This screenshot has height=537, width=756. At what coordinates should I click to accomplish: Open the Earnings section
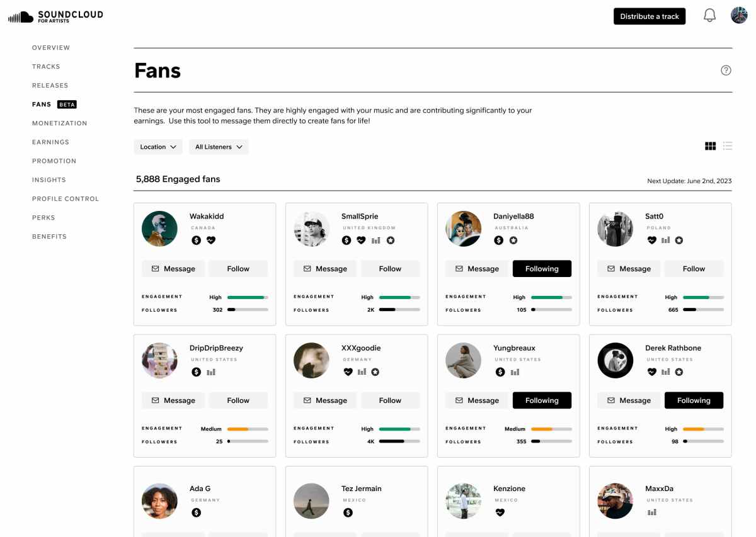click(x=50, y=142)
